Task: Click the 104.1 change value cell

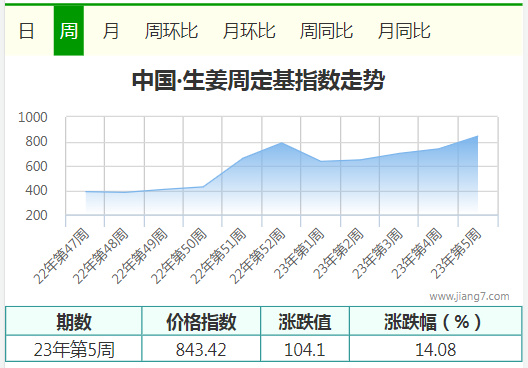Action: click(x=305, y=349)
